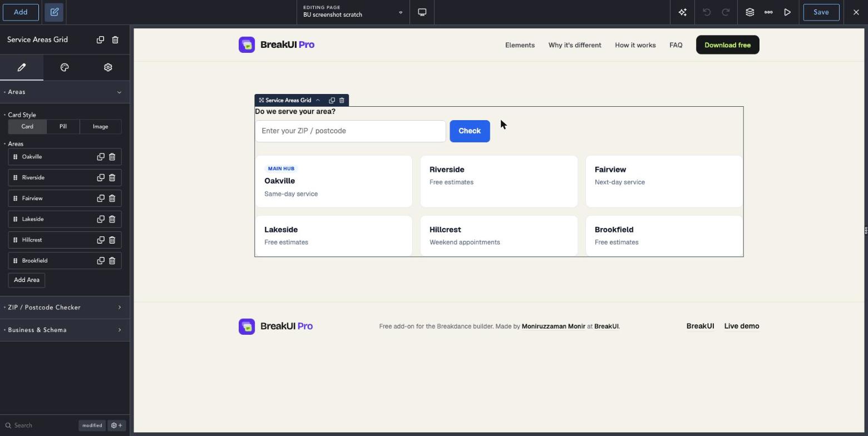This screenshot has height=436, width=868.
Task: Open the Lakeside area row
Action: [x=65, y=219]
